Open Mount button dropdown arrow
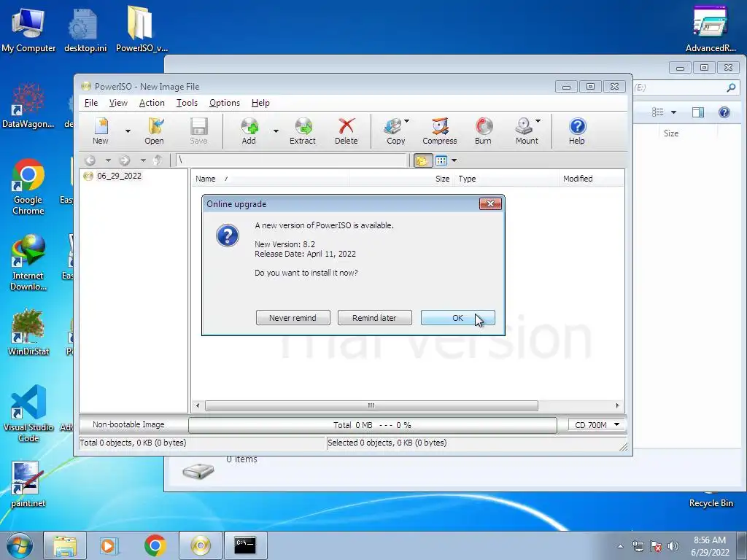747x560 pixels. [x=538, y=121]
